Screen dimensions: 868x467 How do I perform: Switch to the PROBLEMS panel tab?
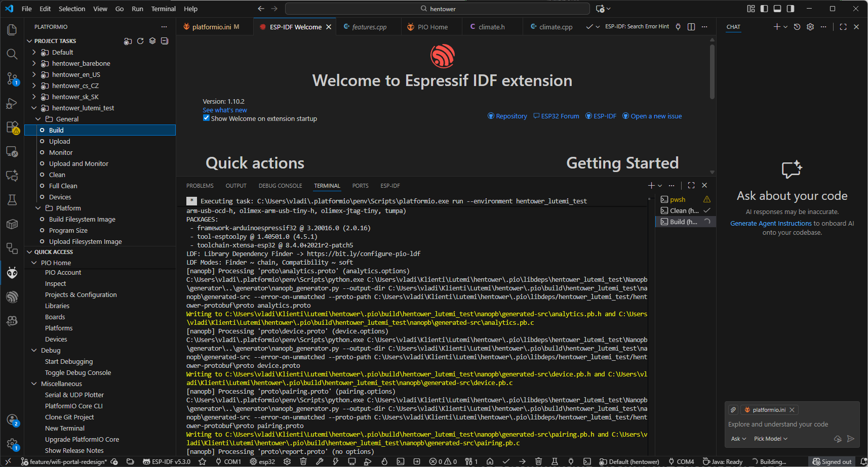(x=200, y=186)
